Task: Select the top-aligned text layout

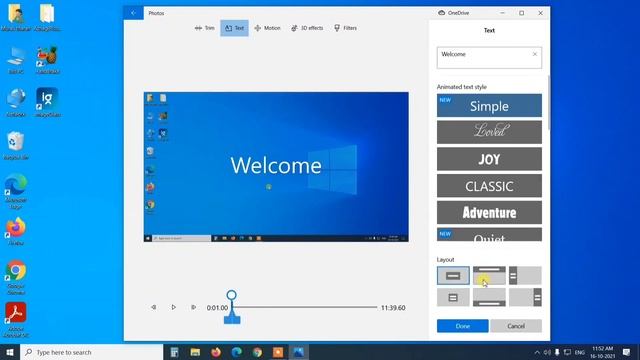Action: (x=489, y=276)
